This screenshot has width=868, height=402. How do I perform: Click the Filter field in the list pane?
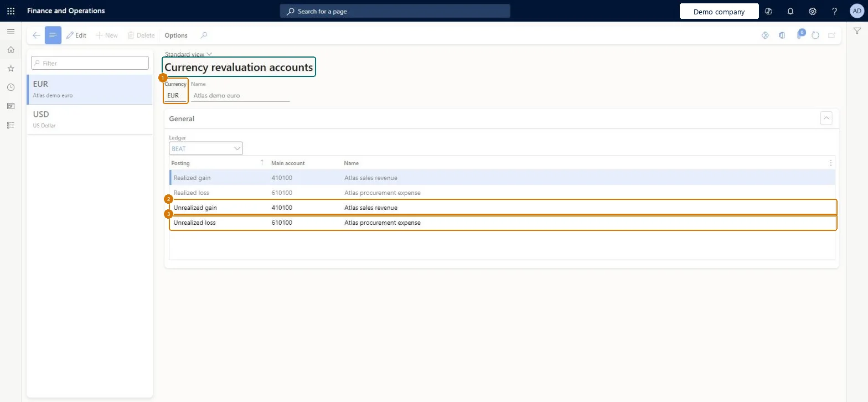click(90, 63)
